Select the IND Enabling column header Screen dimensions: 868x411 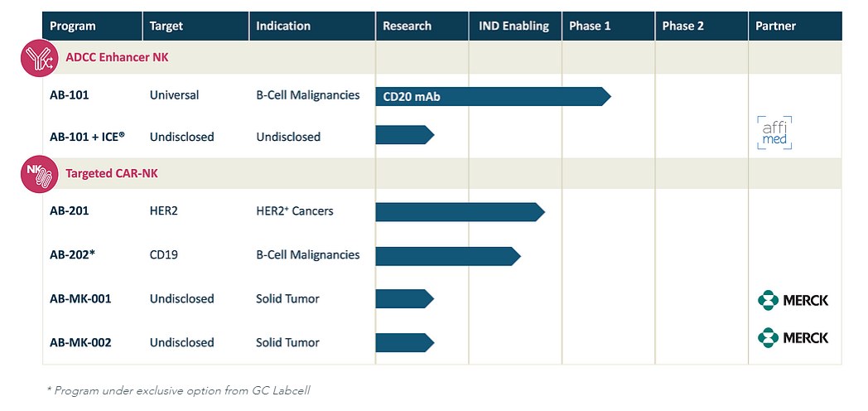coord(515,26)
